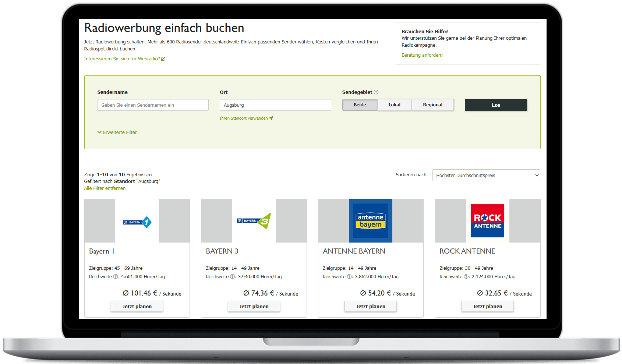Viewport: 622px width, 364px height.
Task: Click the Reichweite info icon for Bayern 1
Action: [x=115, y=277]
